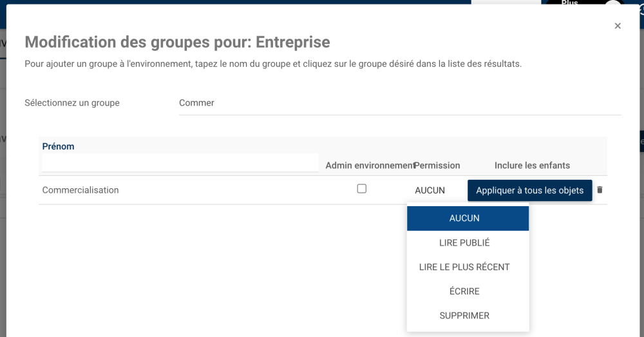Enable Admin environnement checkbox for Commercialisation
Image resolution: width=644 pixels, height=337 pixels.
pyautogui.click(x=362, y=189)
